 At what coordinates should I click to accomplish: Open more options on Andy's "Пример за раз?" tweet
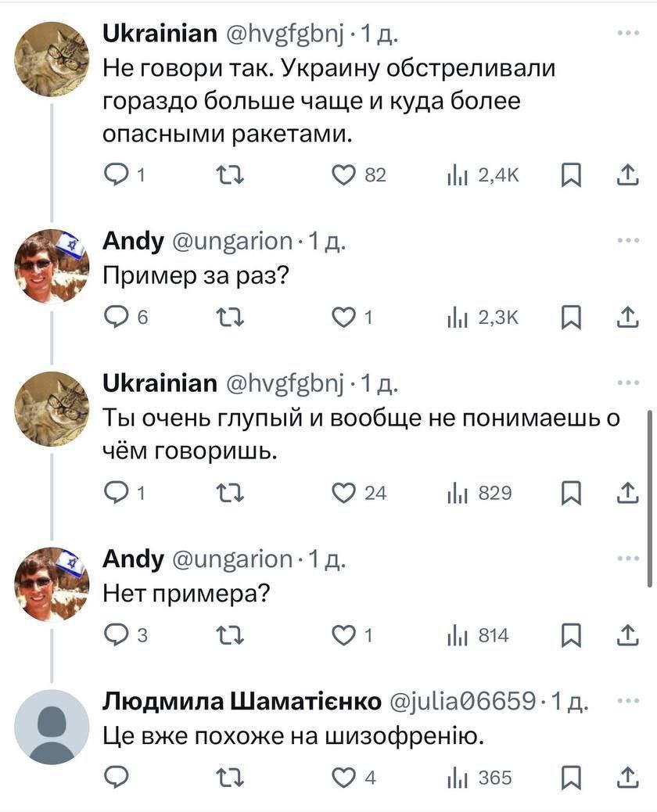click(627, 240)
